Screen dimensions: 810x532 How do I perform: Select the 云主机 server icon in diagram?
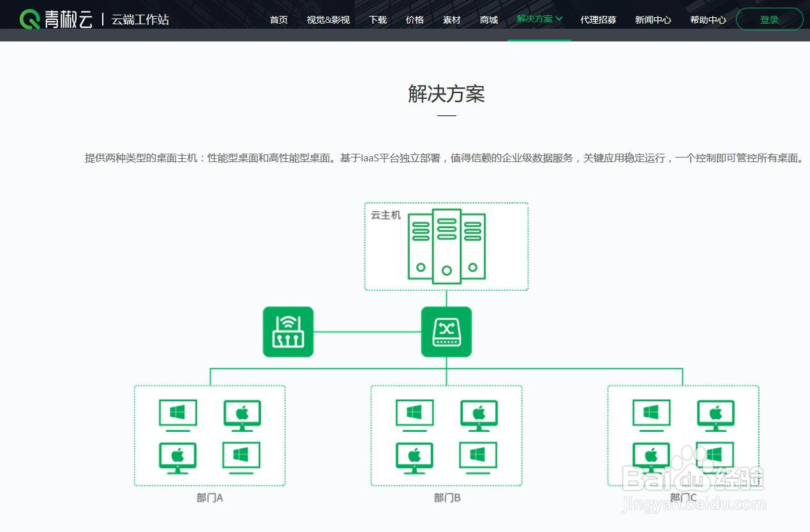point(447,246)
